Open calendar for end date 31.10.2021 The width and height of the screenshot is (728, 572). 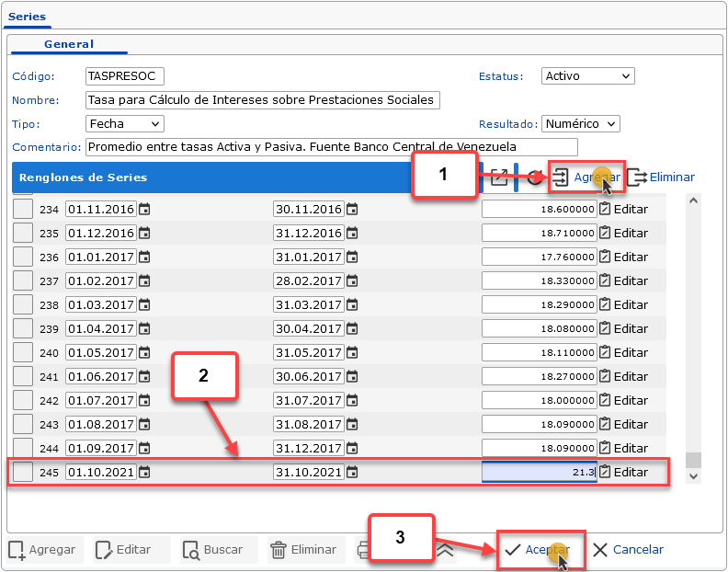tap(352, 473)
